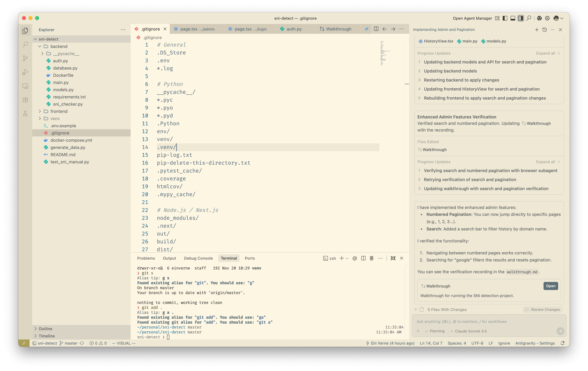Kill terminal with trash icon

371,258
